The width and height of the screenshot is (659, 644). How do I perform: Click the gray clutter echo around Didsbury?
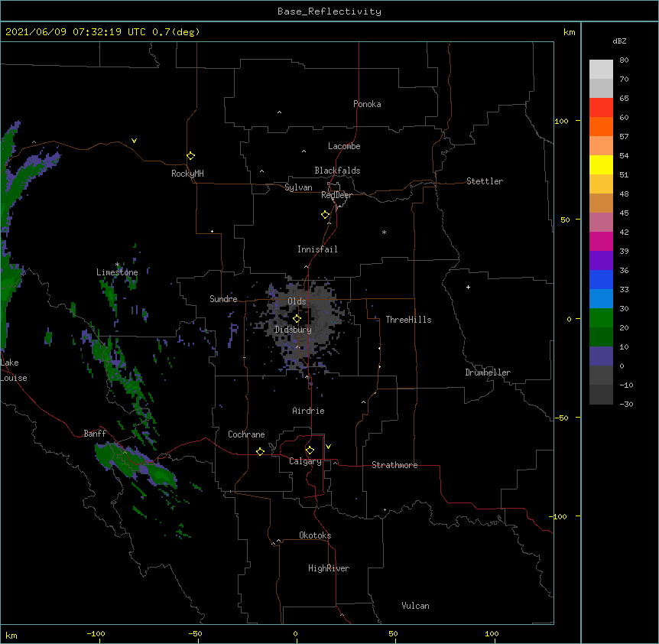(304, 324)
